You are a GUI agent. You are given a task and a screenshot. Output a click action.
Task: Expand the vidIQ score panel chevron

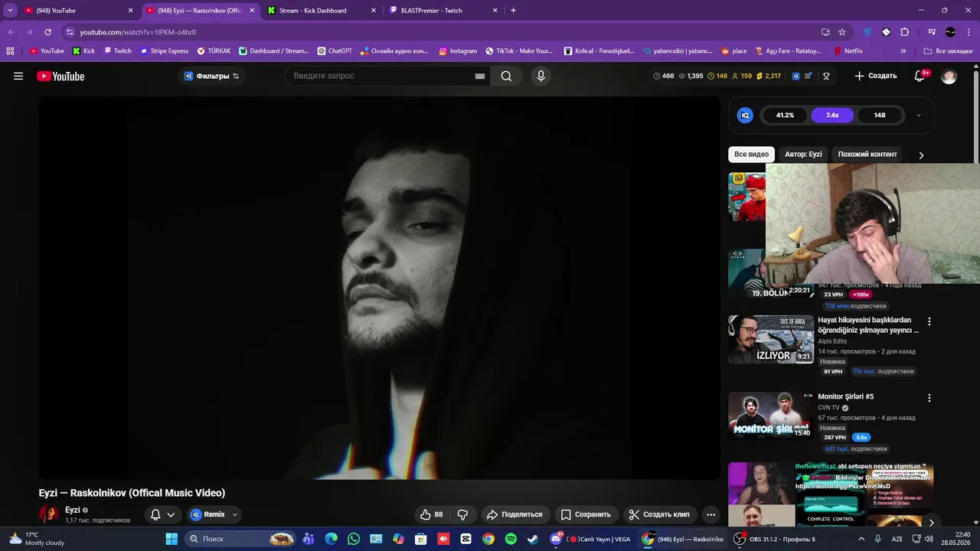919,116
